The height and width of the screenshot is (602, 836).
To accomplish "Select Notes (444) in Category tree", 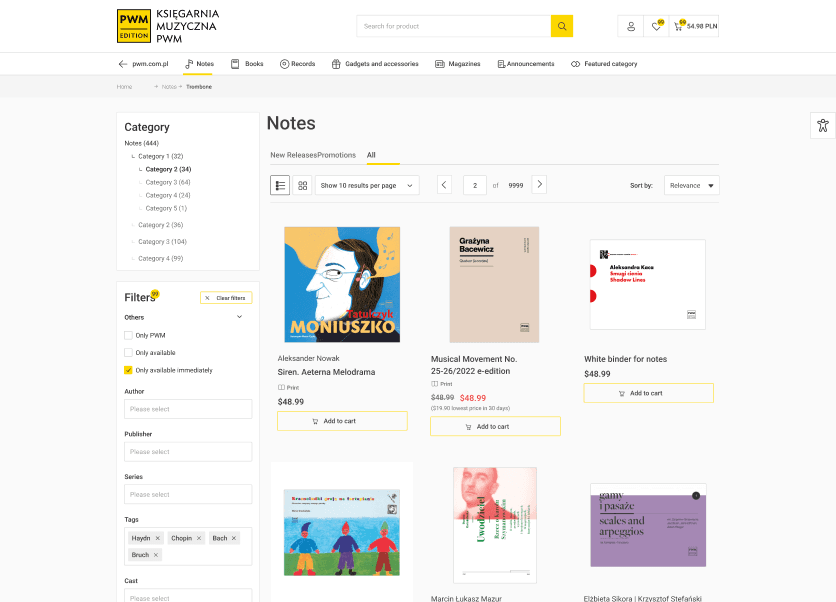I will tap(142, 143).
